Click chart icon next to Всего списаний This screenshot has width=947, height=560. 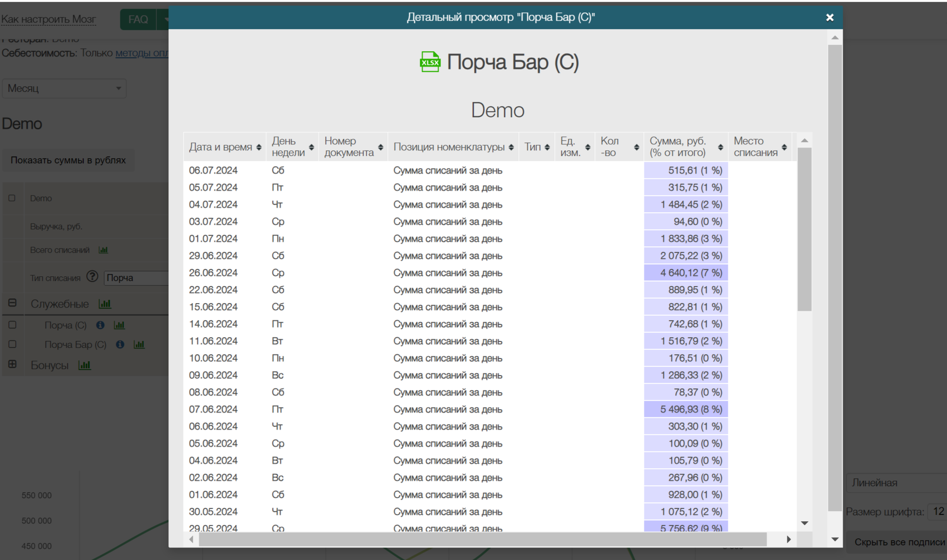(103, 250)
